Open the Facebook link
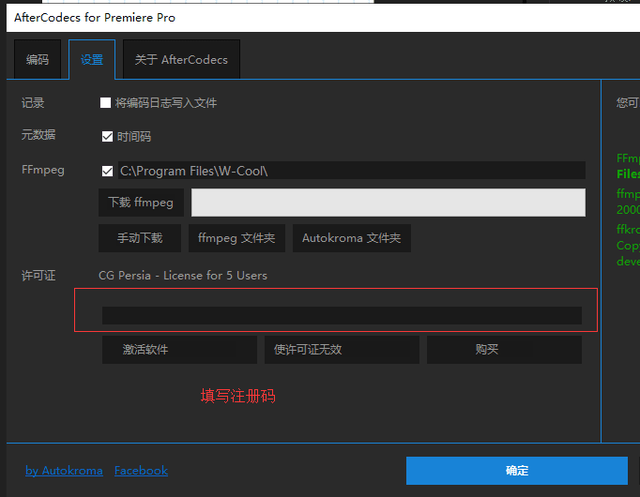This screenshot has height=497, width=640. [x=141, y=470]
